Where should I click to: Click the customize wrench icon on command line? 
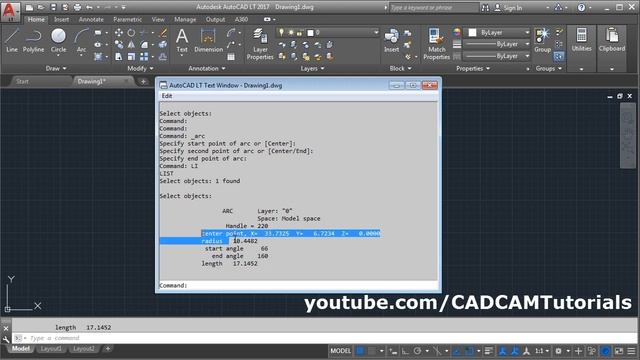coord(6,339)
